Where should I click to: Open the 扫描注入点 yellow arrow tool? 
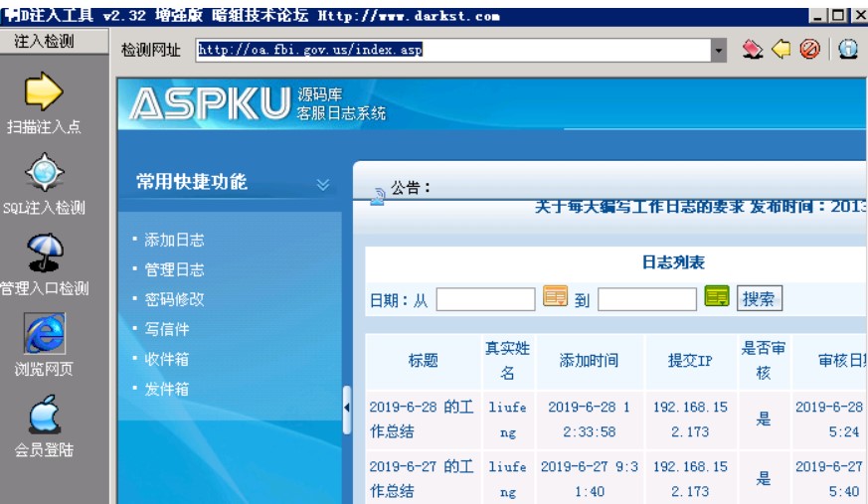(44, 91)
